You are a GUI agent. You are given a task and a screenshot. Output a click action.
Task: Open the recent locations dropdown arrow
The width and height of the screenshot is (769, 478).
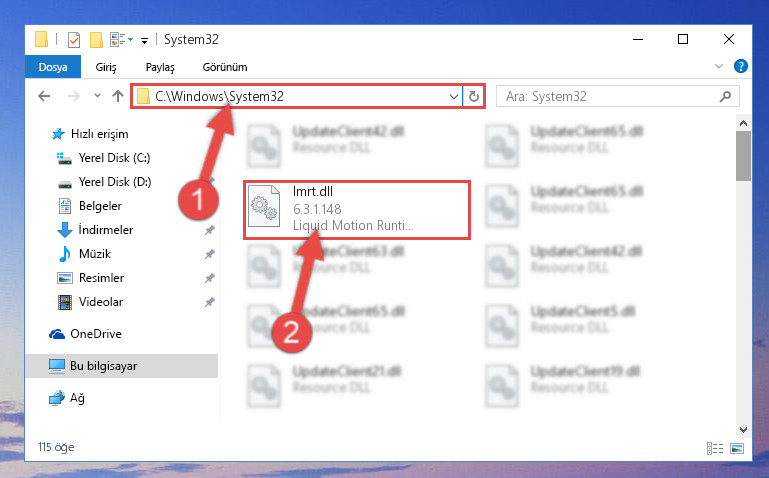point(97,96)
